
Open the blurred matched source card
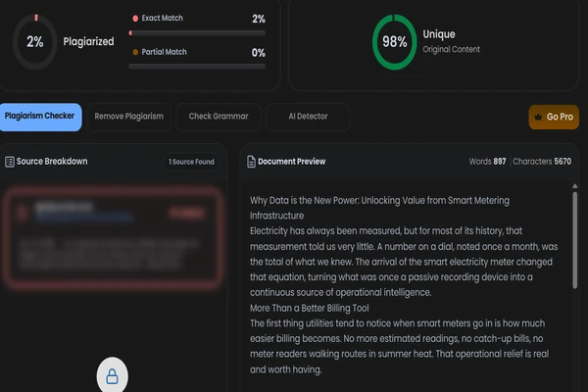pos(113,237)
